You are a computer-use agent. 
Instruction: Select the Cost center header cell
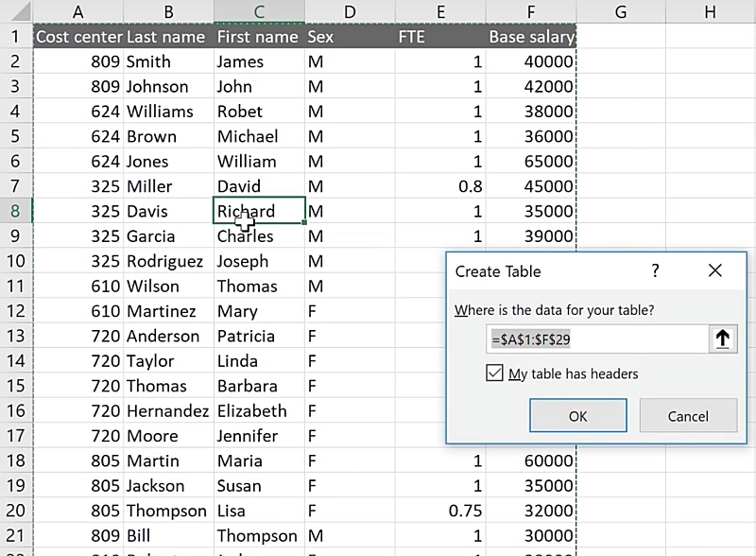click(x=78, y=37)
